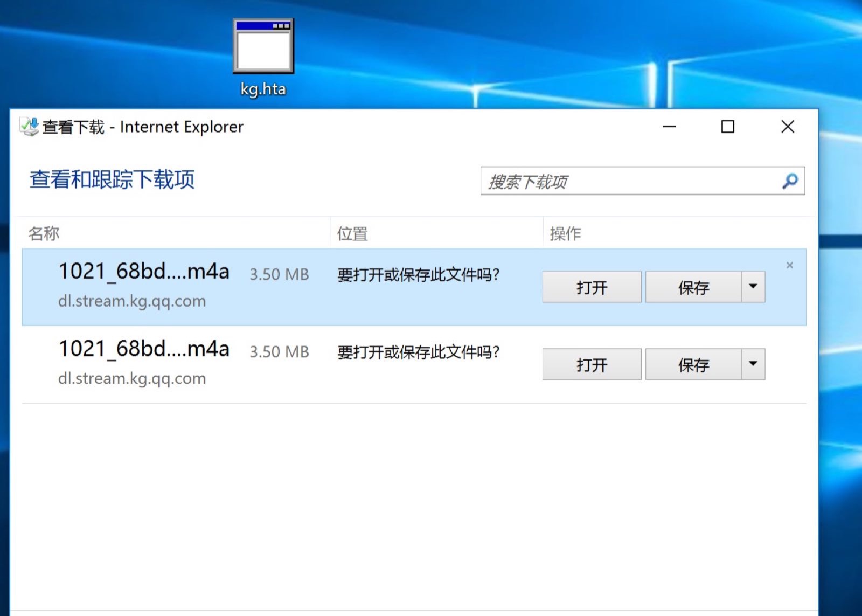Close the View Downloads window
Screen dimensions: 862x616
pyautogui.click(x=788, y=127)
